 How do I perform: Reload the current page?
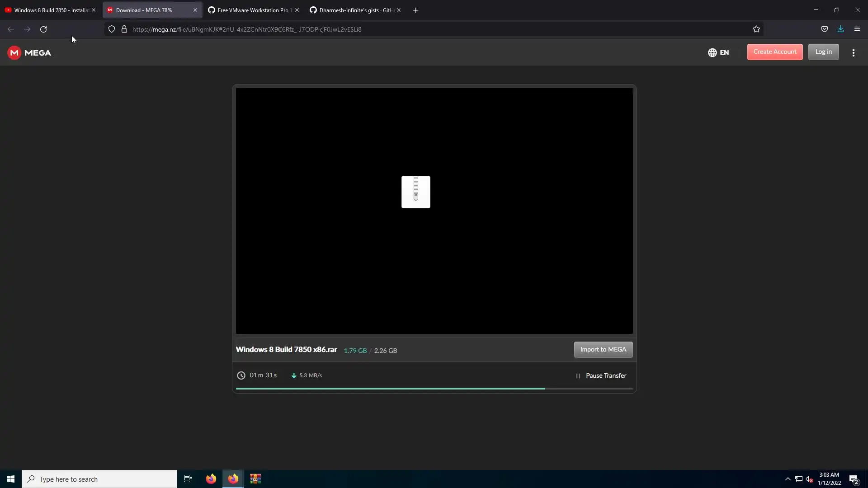[x=43, y=29]
